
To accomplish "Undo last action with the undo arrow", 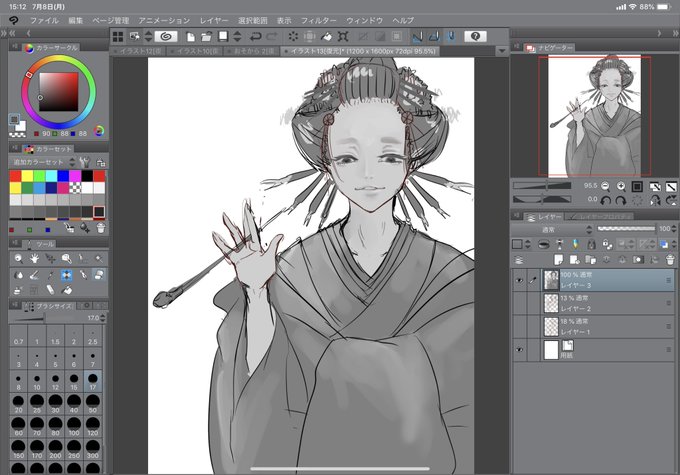I will point(255,36).
